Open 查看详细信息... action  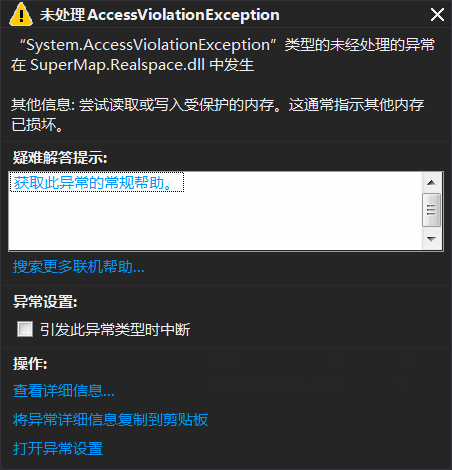point(63,390)
